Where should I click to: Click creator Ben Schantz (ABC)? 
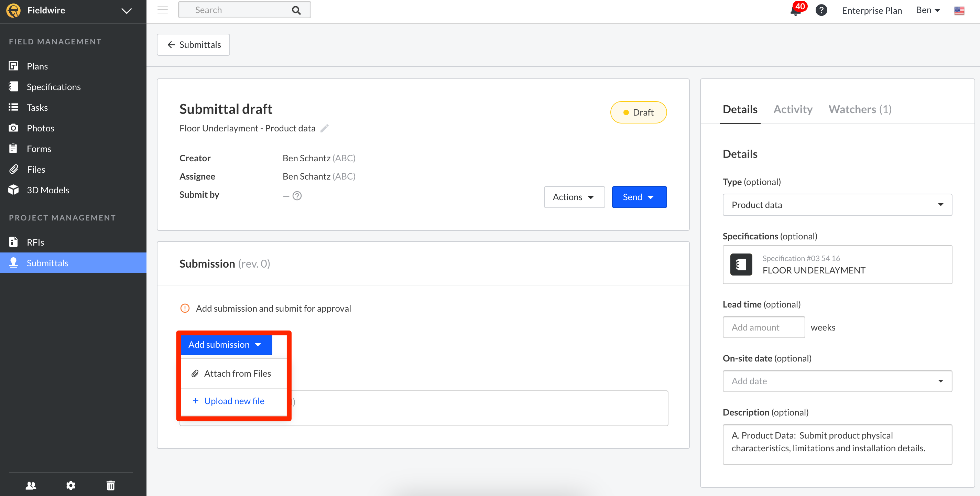(319, 158)
